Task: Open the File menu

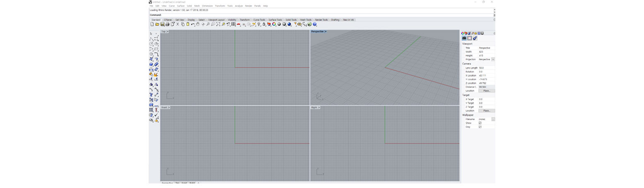Action: (x=151, y=6)
